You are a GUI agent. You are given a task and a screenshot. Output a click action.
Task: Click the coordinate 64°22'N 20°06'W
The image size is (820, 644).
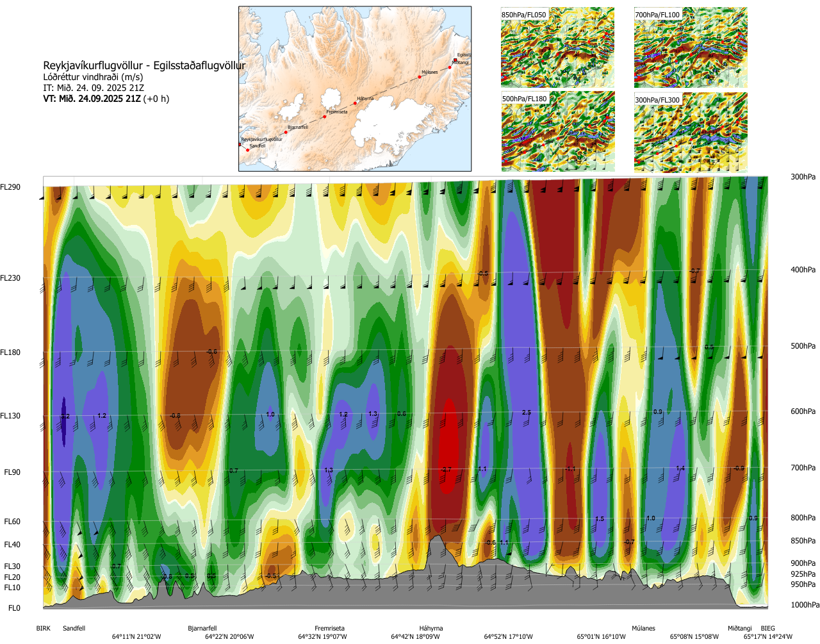(229, 637)
